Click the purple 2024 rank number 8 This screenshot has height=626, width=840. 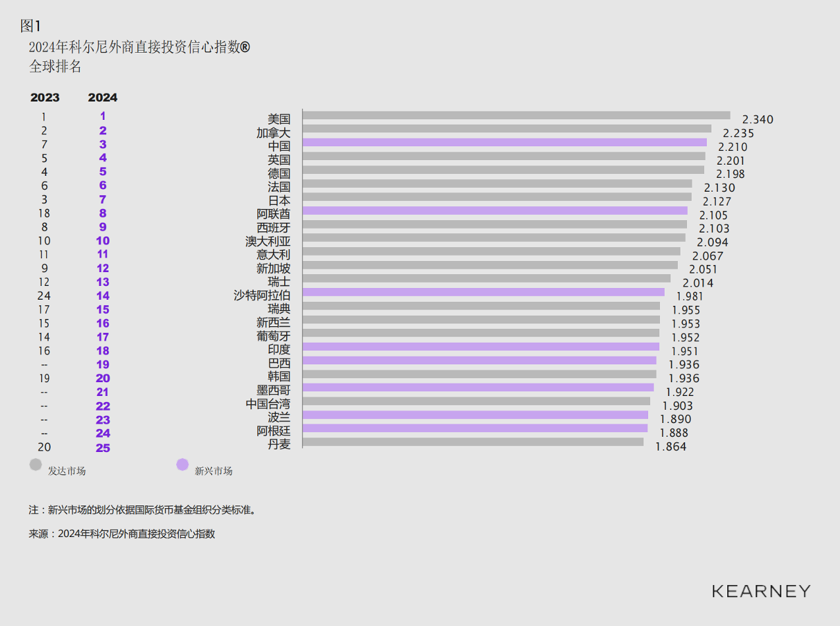point(103,213)
